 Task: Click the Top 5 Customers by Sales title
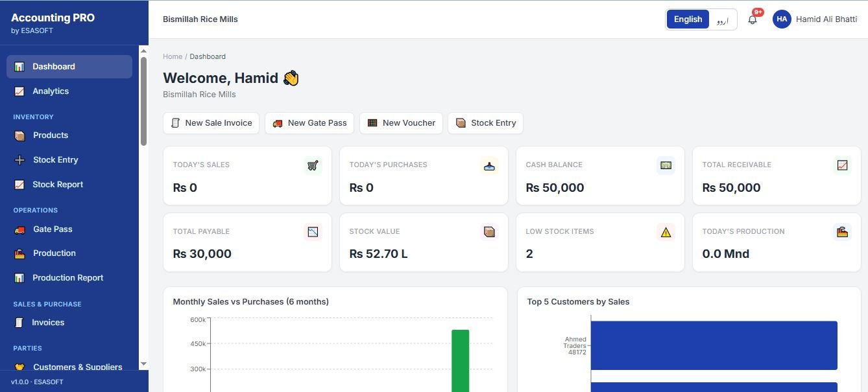coord(578,302)
